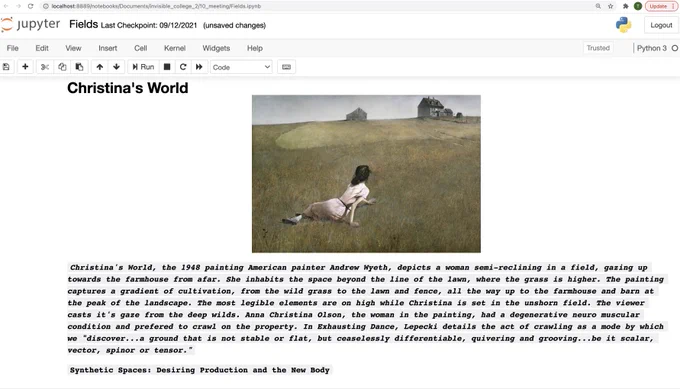Open the Help menu
Image resolution: width=680 pixels, height=389 pixels.
click(x=255, y=48)
